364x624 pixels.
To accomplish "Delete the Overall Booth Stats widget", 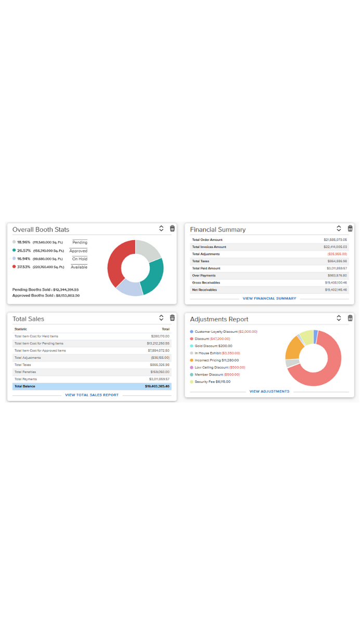I will [172, 228].
